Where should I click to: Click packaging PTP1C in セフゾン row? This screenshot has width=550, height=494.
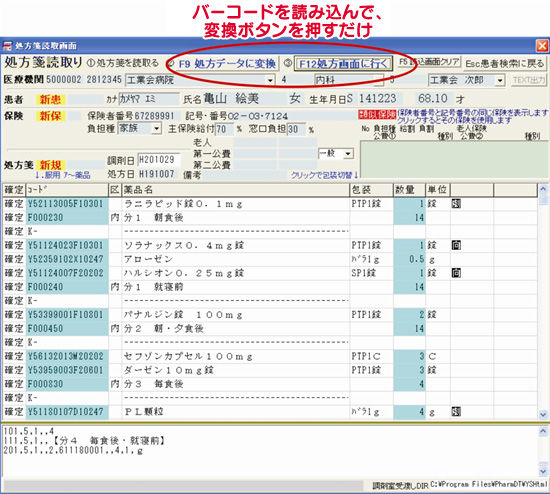(x=366, y=356)
